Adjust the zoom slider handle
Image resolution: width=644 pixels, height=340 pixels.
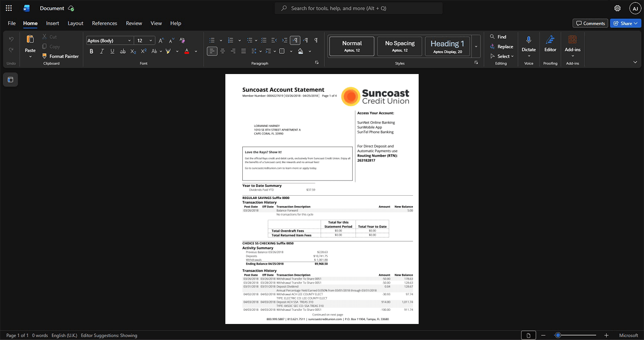(x=558, y=335)
